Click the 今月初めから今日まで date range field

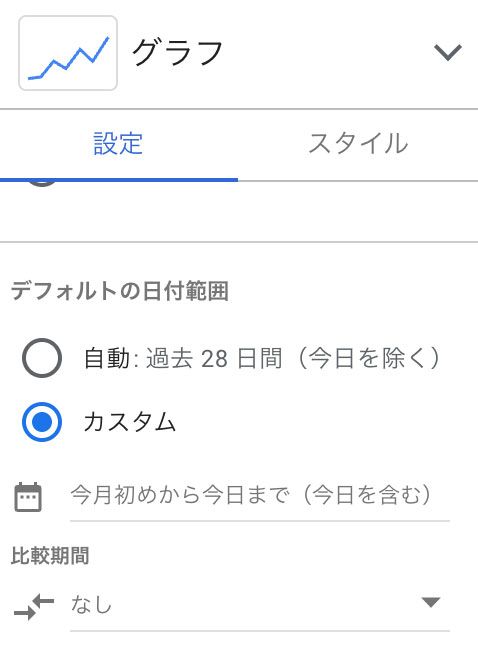point(260,497)
